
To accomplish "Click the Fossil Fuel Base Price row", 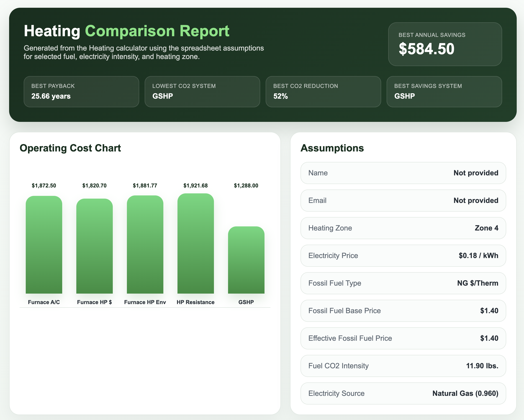I will 403,311.
